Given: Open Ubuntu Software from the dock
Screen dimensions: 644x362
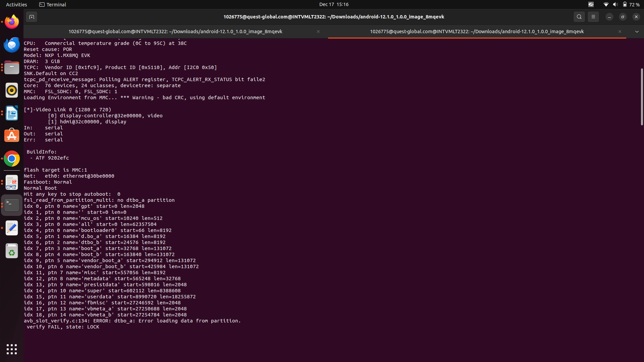Looking at the screenshot, I should point(12,135).
